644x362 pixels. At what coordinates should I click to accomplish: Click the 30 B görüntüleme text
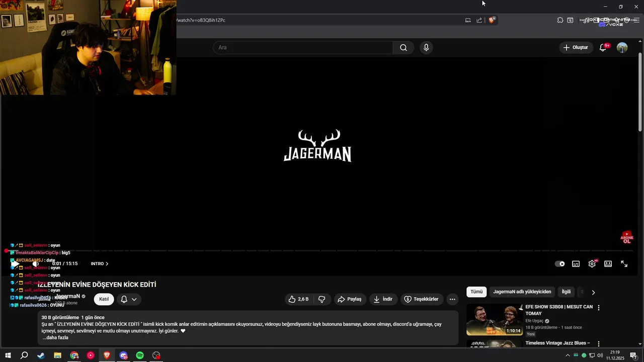(60, 318)
